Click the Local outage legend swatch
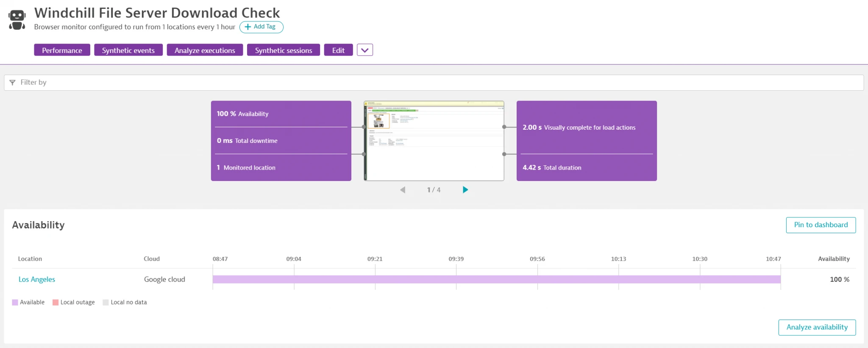Screen dimensions: 868x348 (56, 303)
